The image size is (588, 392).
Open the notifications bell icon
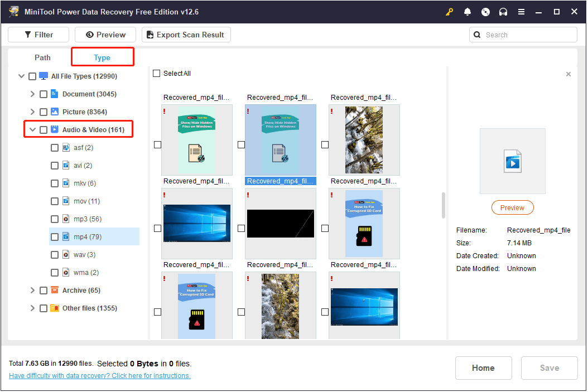point(467,12)
